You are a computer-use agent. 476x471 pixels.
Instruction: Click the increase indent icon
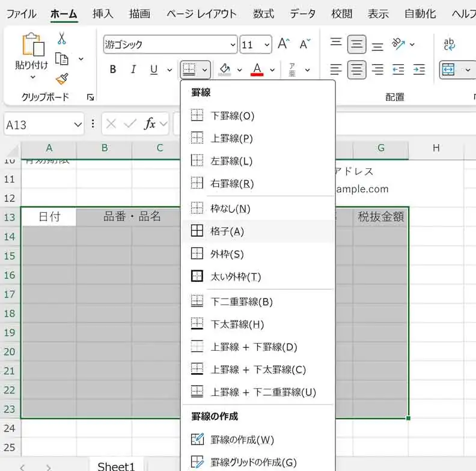[x=419, y=70]
